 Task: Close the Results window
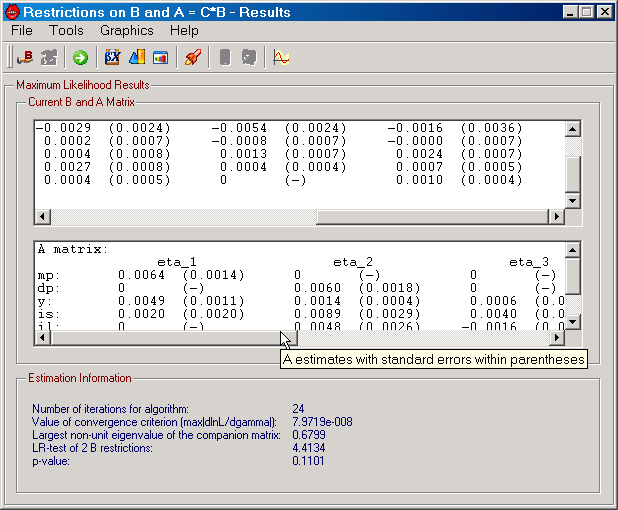point(605,12)
